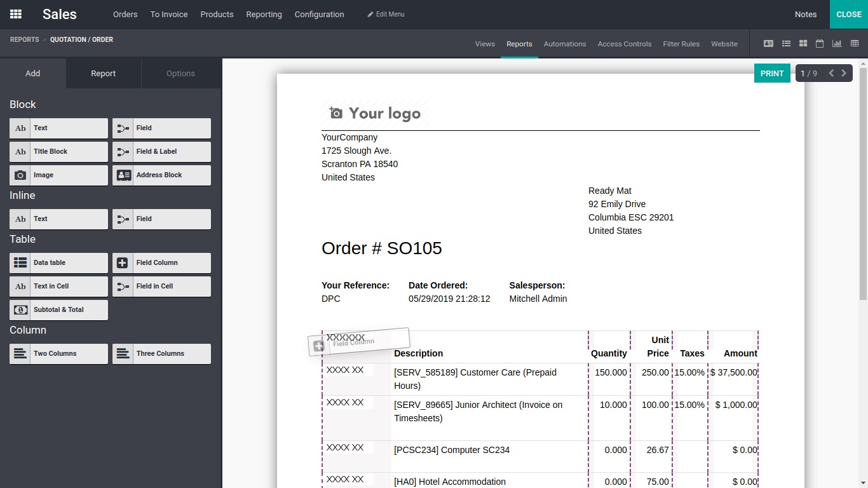
Task: Switch to form view icon
Action: (768, 44)
